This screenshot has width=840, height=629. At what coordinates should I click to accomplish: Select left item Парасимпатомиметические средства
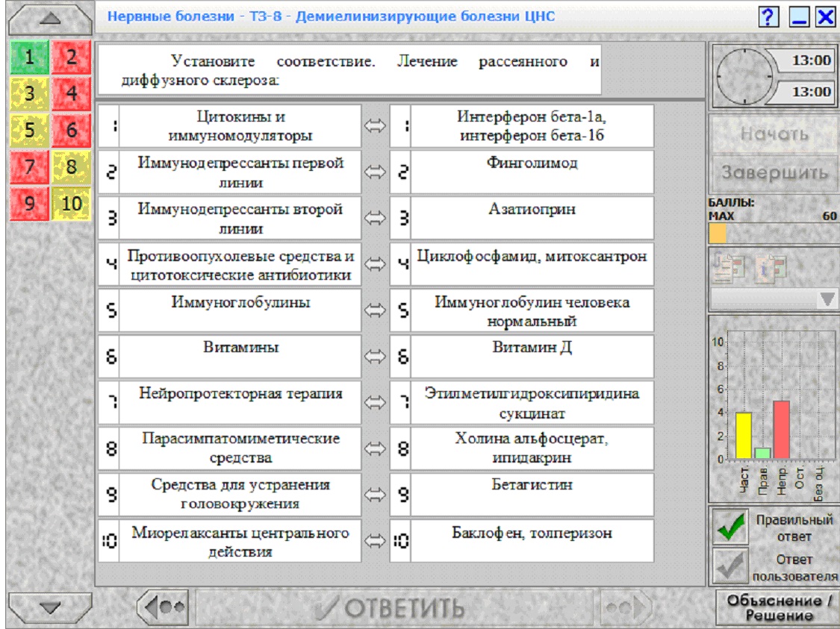pyautogui.click(x=240, y=448)
